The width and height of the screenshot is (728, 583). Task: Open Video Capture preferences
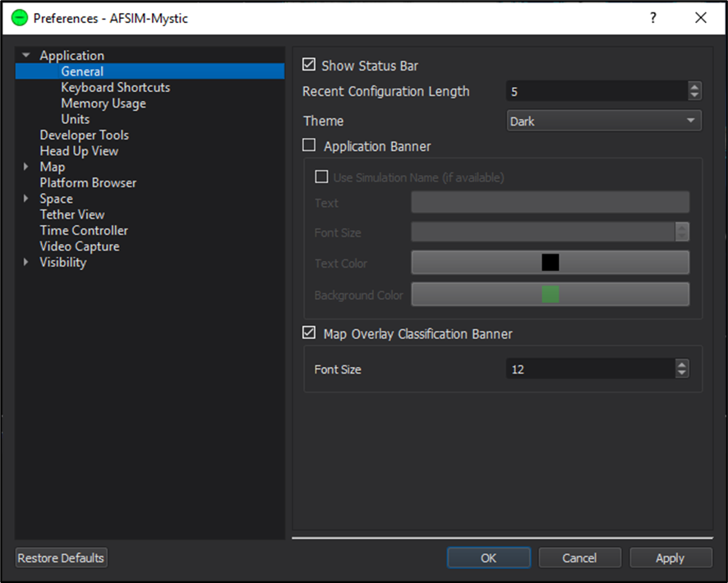tap(80, 246)
